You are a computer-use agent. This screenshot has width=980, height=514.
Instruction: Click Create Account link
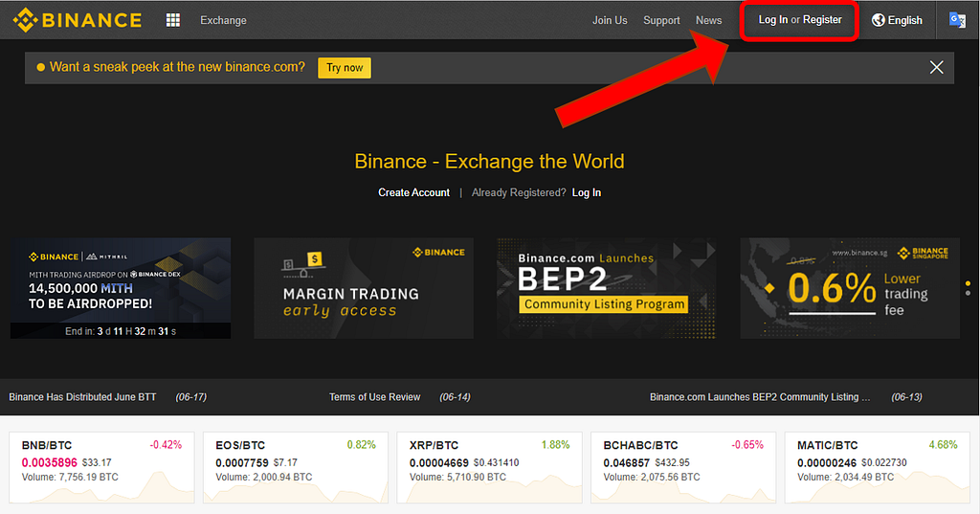(413, 192)
